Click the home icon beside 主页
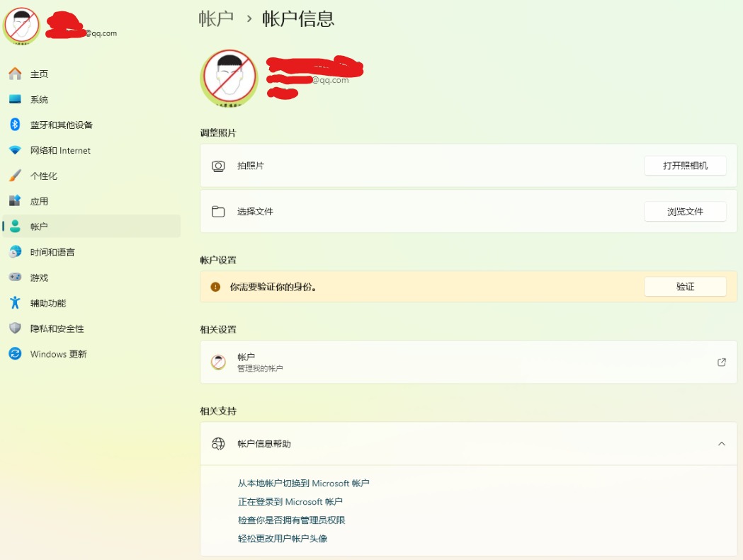743x560 pixels. pos(15,74)
